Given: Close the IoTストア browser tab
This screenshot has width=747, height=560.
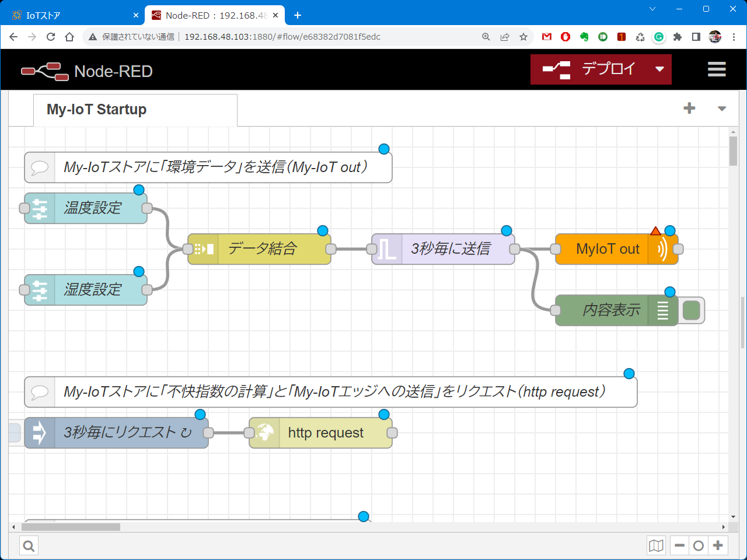Looking at the screenshot, I should [x=136, y=15].
